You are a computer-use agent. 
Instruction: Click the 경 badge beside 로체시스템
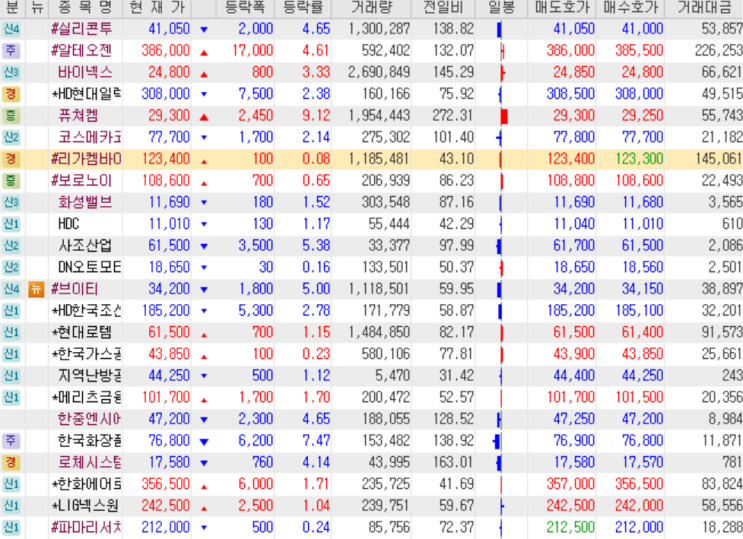tap(11, 463)
